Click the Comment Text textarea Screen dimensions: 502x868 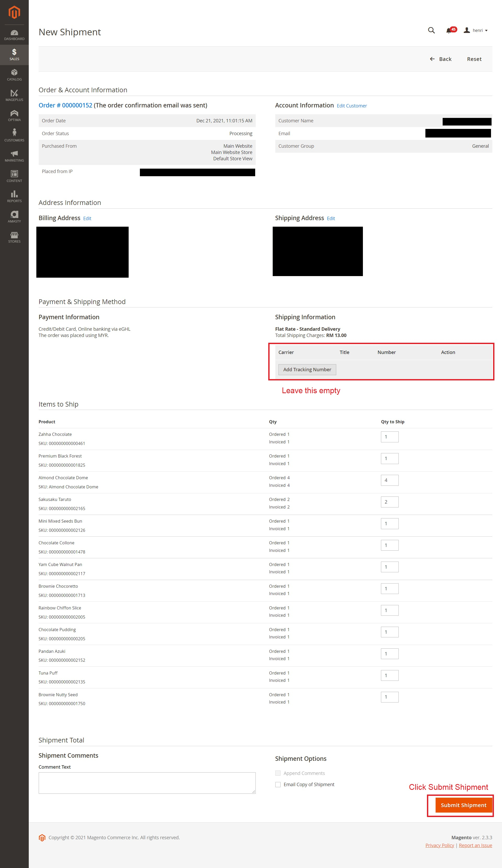click(x=147, y=783)
